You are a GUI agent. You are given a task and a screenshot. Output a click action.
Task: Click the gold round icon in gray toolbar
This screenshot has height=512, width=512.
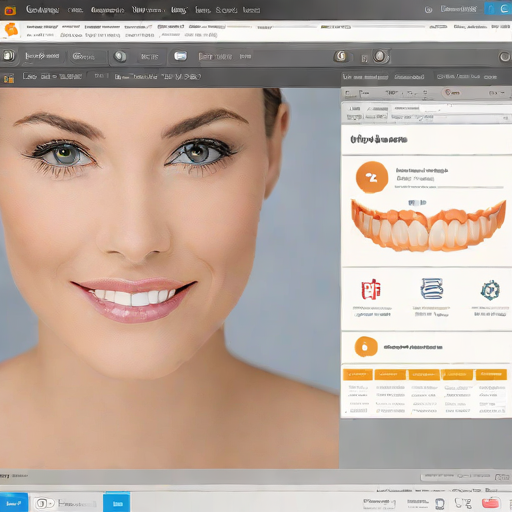point(341,56)
